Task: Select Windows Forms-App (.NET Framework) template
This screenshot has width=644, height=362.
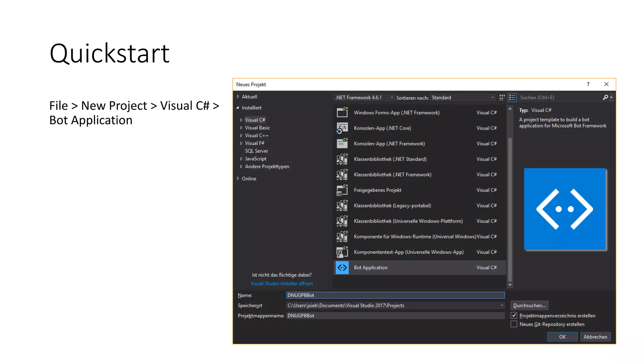Action: 420,112
